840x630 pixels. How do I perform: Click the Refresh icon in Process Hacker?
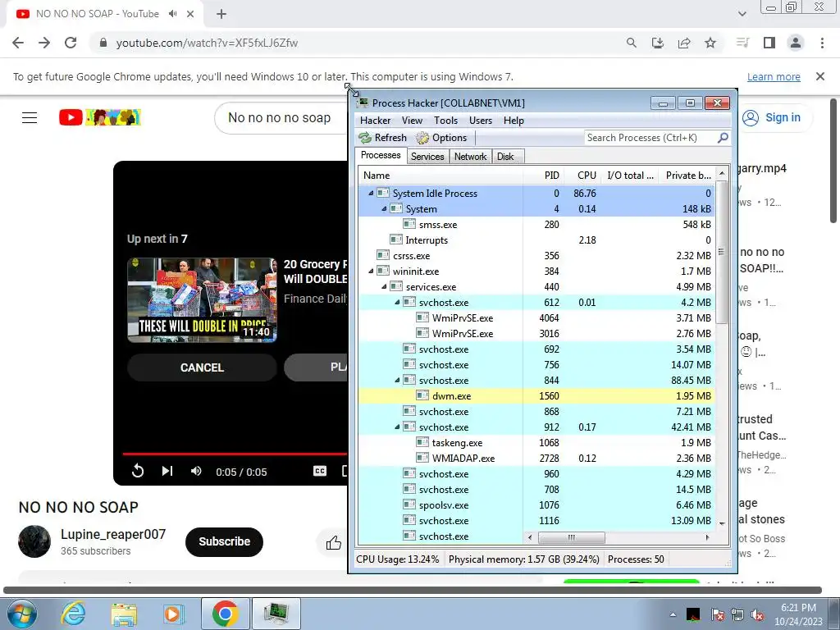pos(365,138)
